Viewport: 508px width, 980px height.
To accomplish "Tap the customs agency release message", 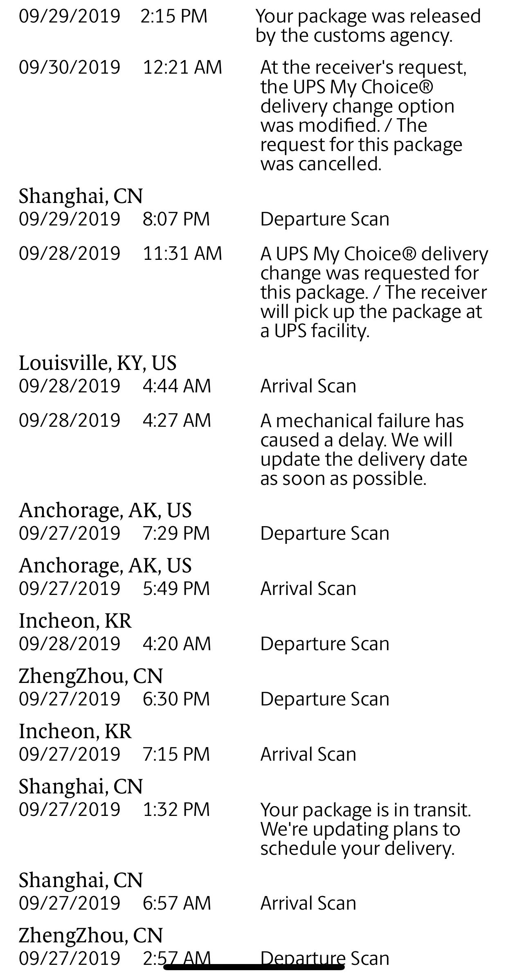I will point(368,26).
